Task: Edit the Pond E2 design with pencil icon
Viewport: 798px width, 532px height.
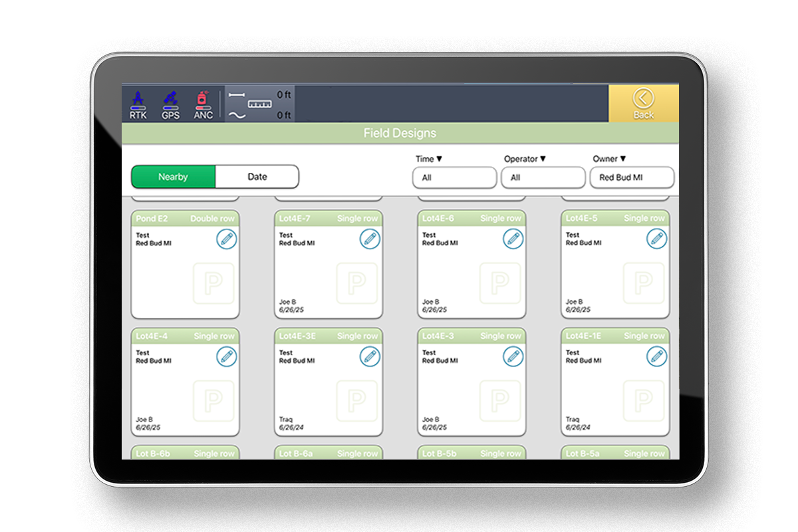Action: point(227,239)
